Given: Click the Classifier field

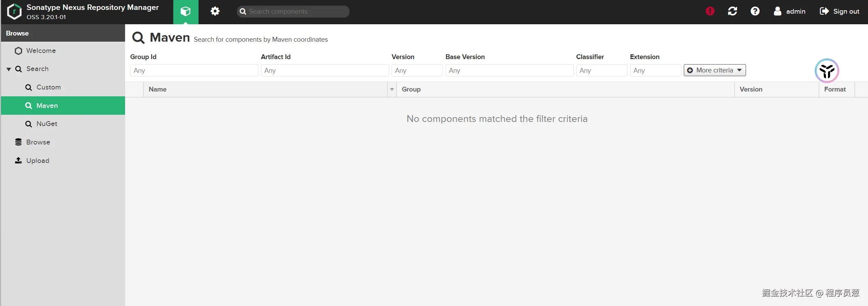Looking at the screenshot, I should tap(602, 70).
